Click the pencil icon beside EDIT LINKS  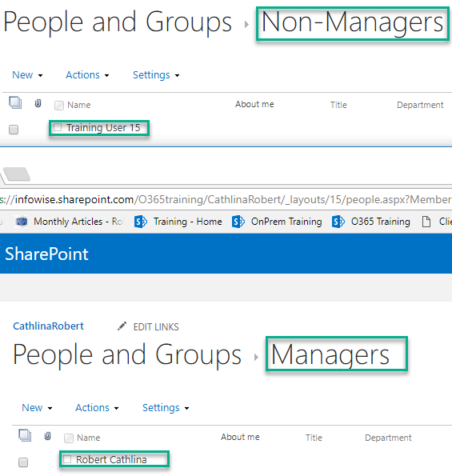point(122,326)
